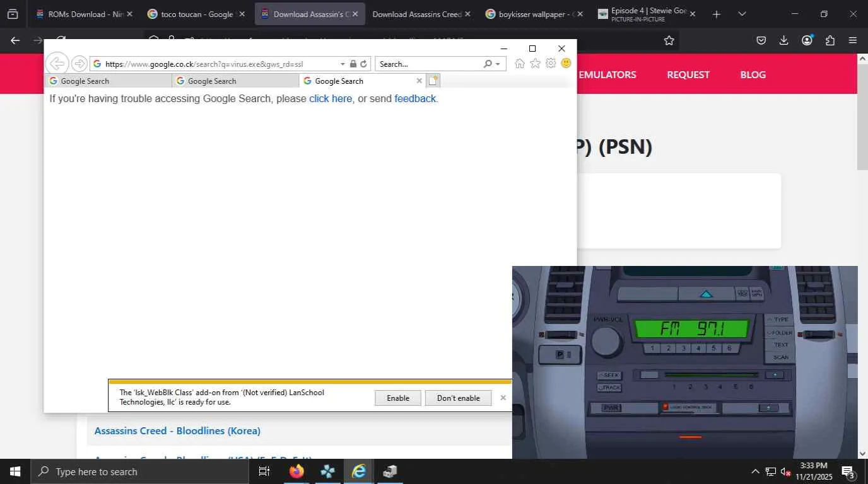Image resolution: width=868 pixels, height=484 pixels.
Task: Show hidden system tray icons
Action: pyautogui.click(x=755, y=471)
